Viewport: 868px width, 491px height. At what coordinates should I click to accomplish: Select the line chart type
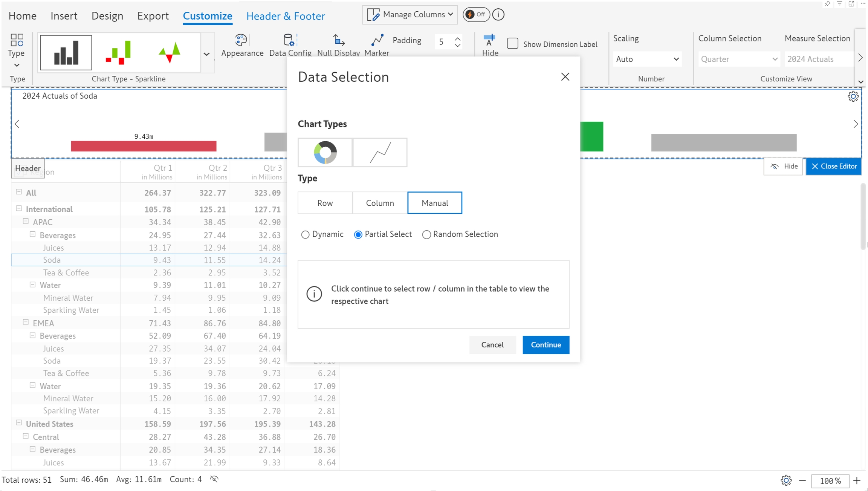click(x=380, y=153)
